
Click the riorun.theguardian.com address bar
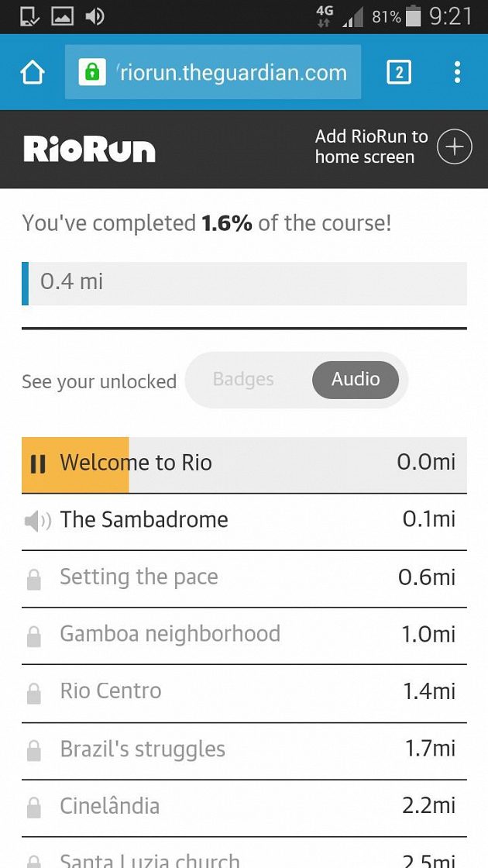pyautogui.click(x=213, y=73)
